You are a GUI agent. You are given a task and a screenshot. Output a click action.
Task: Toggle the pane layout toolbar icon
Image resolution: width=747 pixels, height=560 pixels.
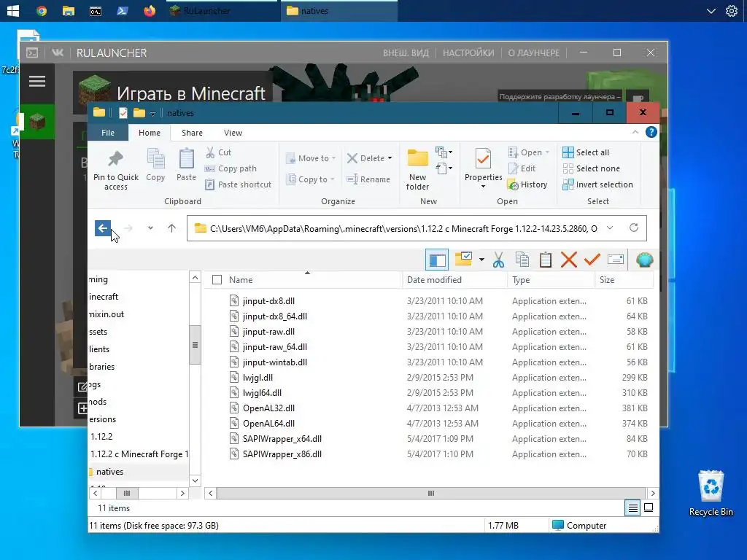(437, 260)
